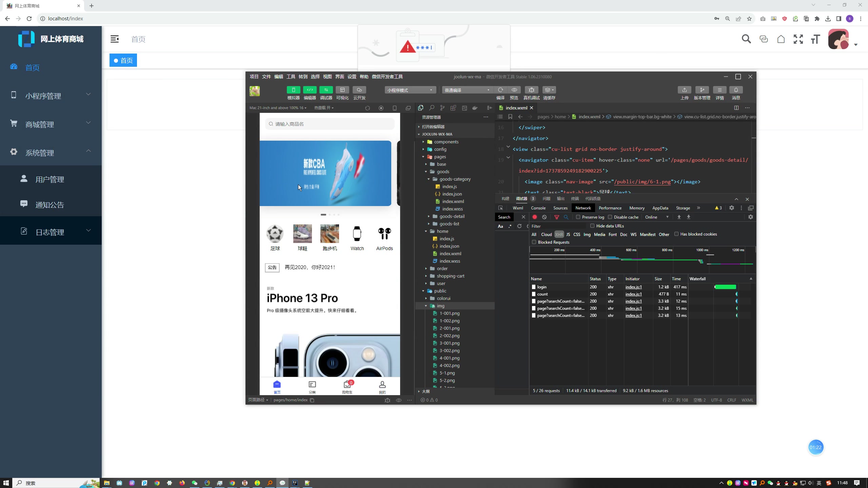The width and height of the screenshot is (868, 488).
Task: Toggle the editor (编辑器) panel button
Action: tap(310, 90)
